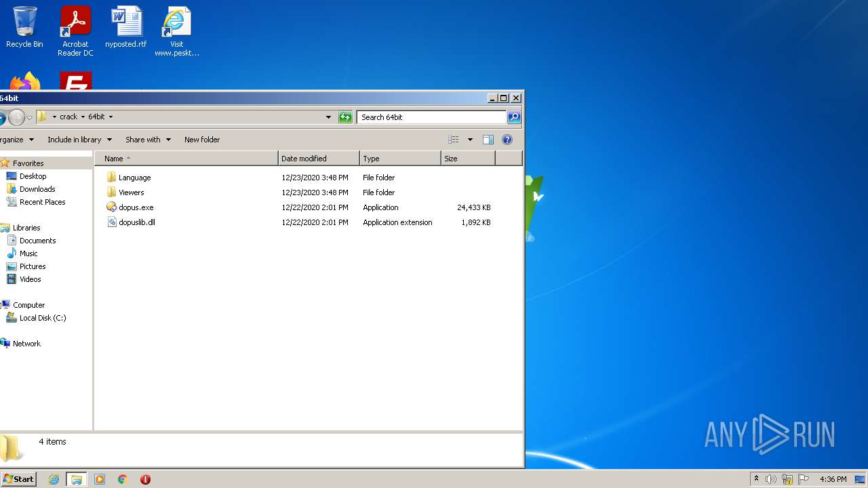Open Include in library dropdown

pos(79,140)
